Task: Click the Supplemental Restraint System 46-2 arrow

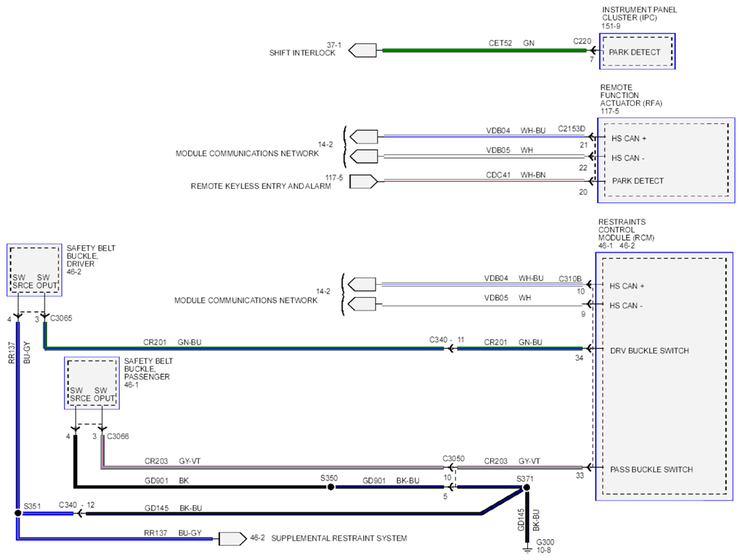Action: tap(233, 538)
